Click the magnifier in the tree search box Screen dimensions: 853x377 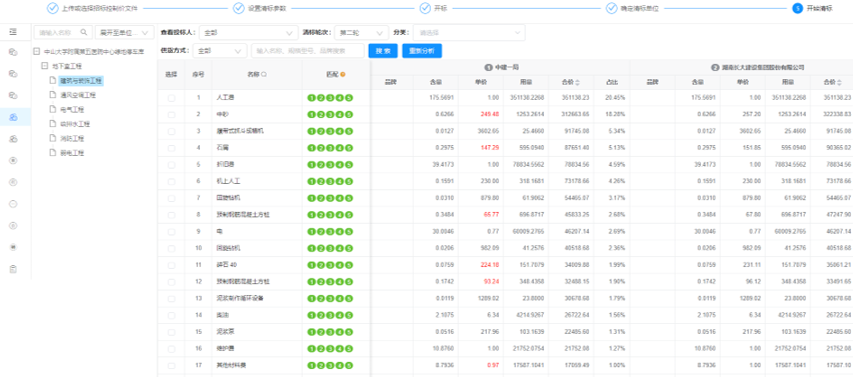[84, 32]
